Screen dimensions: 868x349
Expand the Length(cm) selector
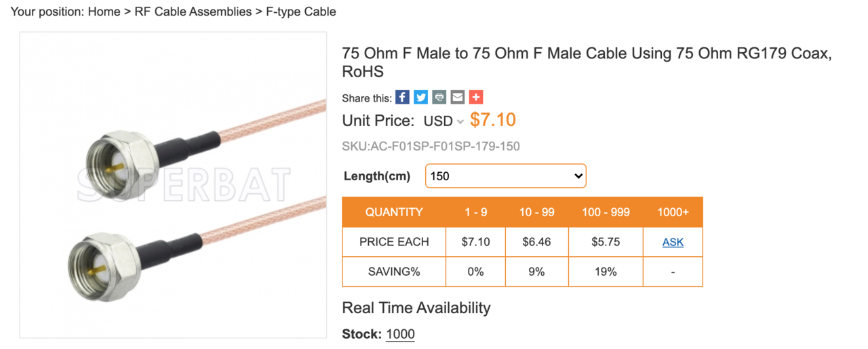point(505,176)
